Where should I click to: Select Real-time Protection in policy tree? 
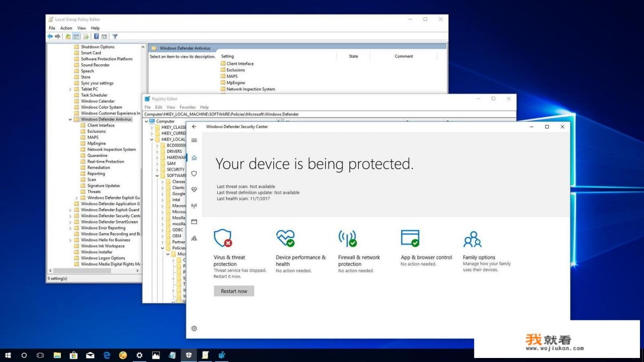[x=106, y=162]
